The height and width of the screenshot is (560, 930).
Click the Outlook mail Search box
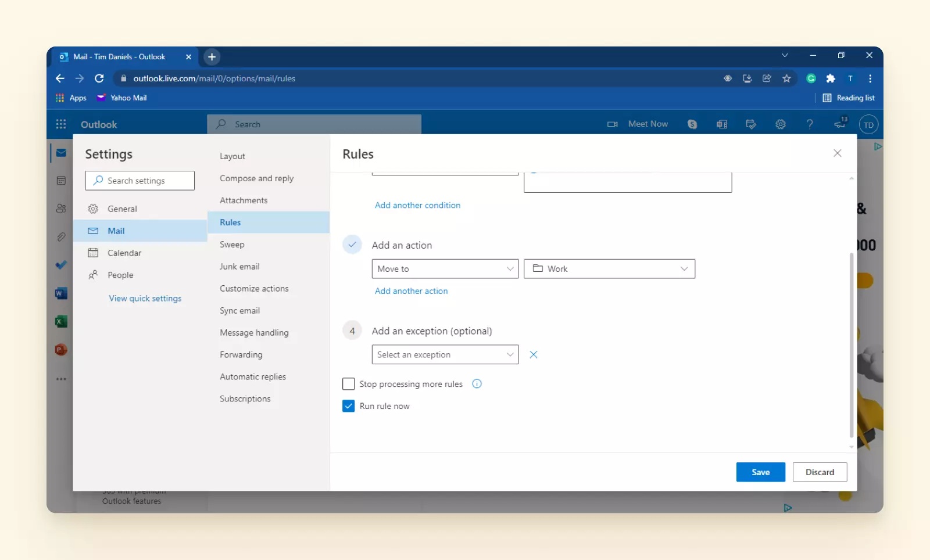click(x=314, y=124)
